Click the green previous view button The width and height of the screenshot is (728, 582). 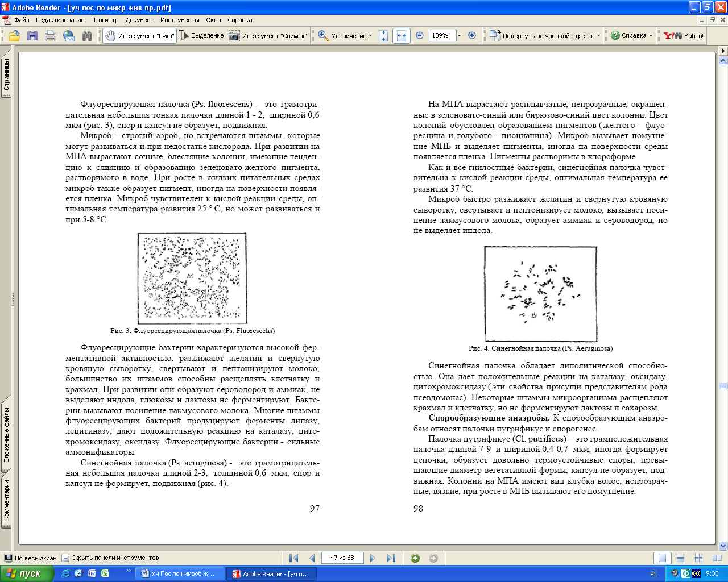415,558
